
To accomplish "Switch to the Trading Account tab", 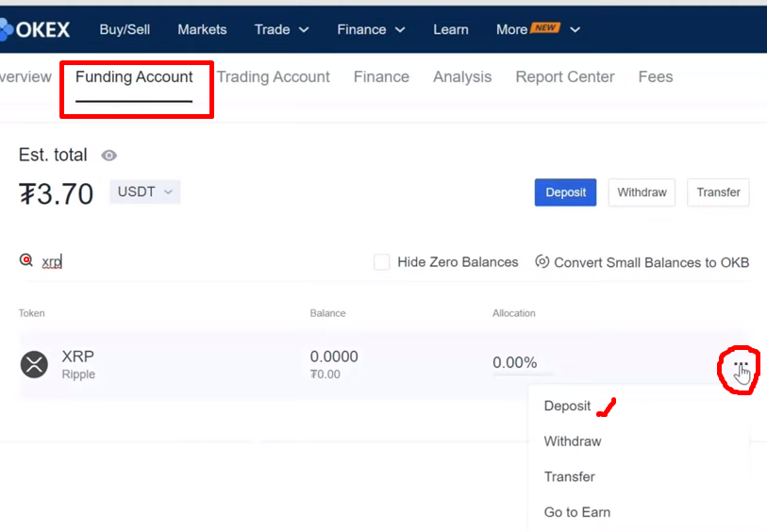I will coord(273,77).
